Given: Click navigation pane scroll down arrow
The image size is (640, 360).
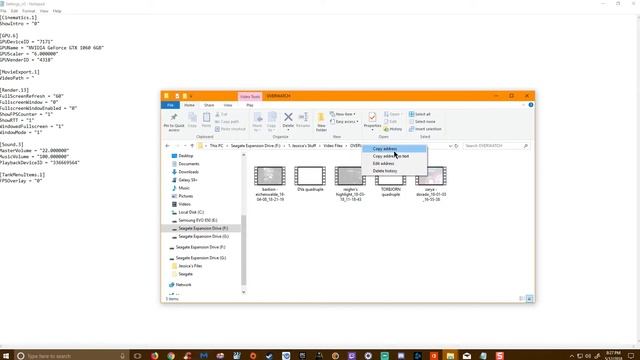Looking at the screenshot, I should click(x=244, y=292).
